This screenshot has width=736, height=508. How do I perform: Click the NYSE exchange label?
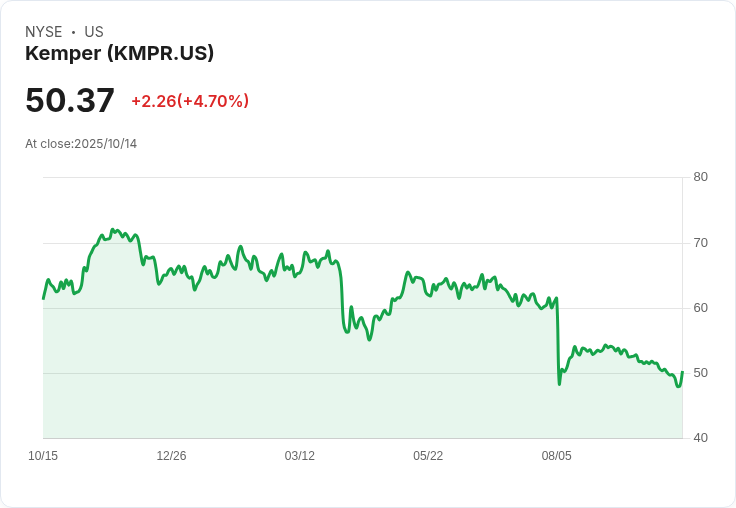[x=44, y=32]
